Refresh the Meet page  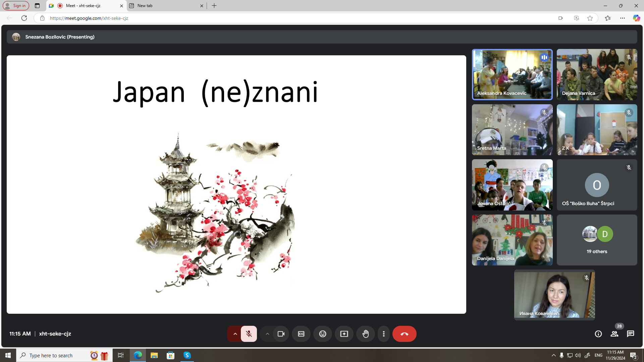[24, 18]
